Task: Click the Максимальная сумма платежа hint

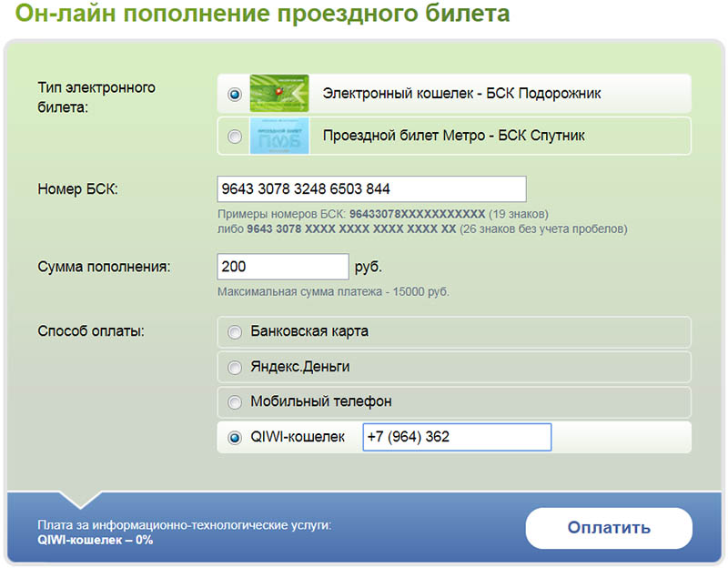Action: 333,291
